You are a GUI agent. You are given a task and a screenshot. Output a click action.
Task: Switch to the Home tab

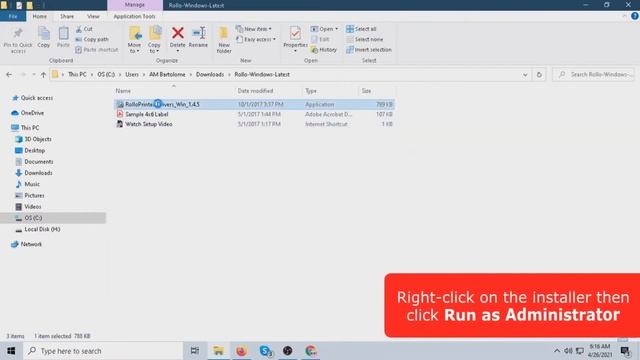coord(40,16)
